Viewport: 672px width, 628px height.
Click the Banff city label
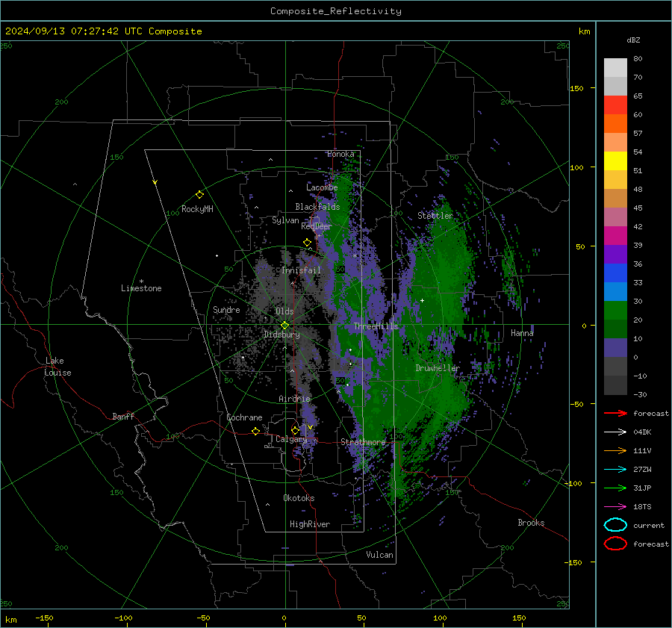(x=123, y=416)
